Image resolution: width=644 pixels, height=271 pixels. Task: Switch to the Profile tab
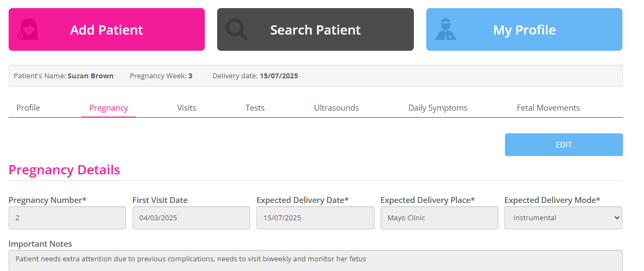[29, 108]
